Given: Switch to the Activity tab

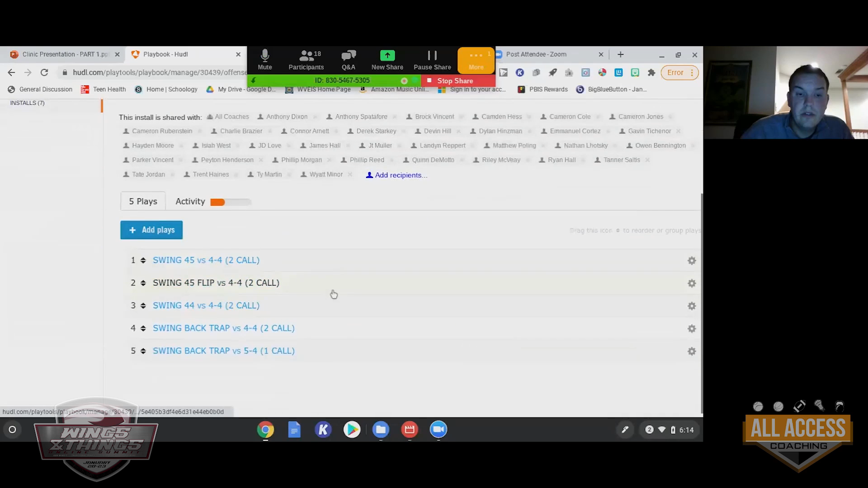Looking at the screenshot, I should point(190,202).
